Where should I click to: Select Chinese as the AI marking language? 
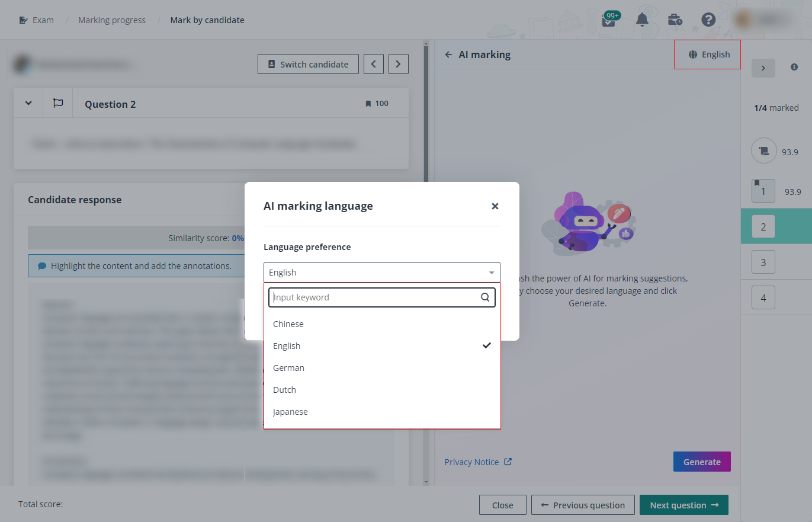[x=288, y=324]
